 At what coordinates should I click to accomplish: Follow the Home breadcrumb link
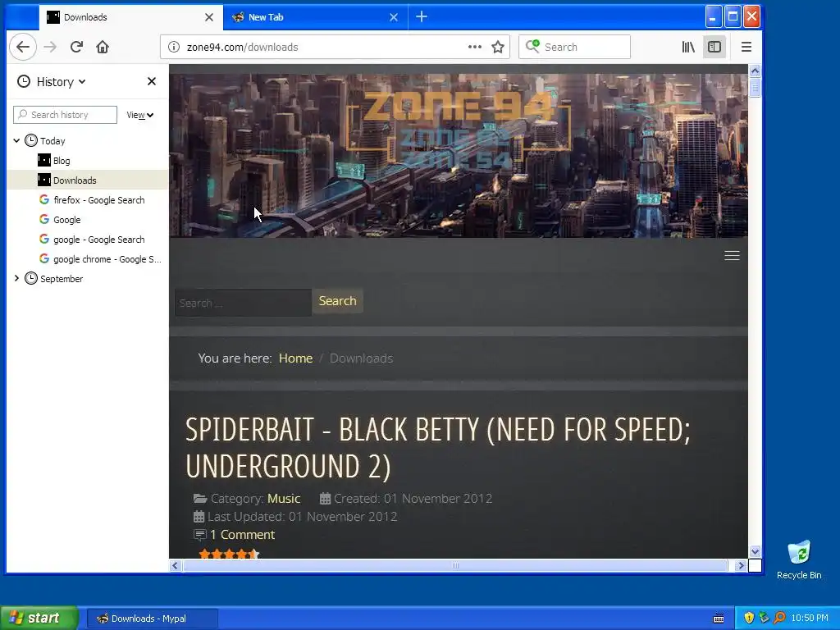295,358
